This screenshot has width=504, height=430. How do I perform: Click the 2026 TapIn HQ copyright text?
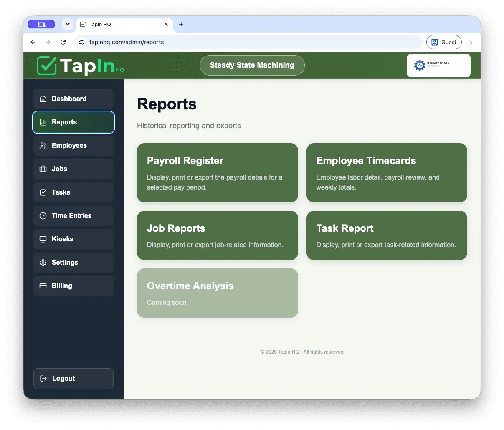302,352
